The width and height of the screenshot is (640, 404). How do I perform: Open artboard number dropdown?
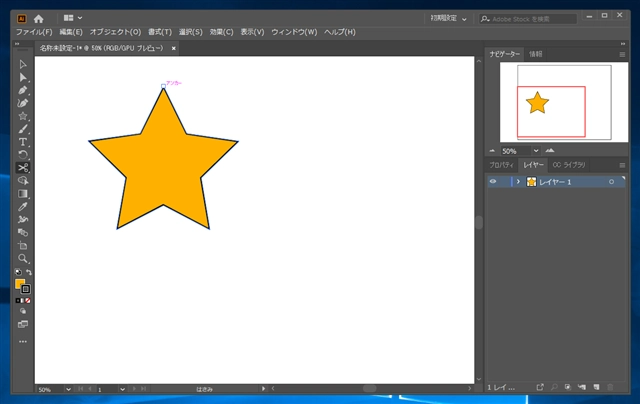(x=122, y=389)
